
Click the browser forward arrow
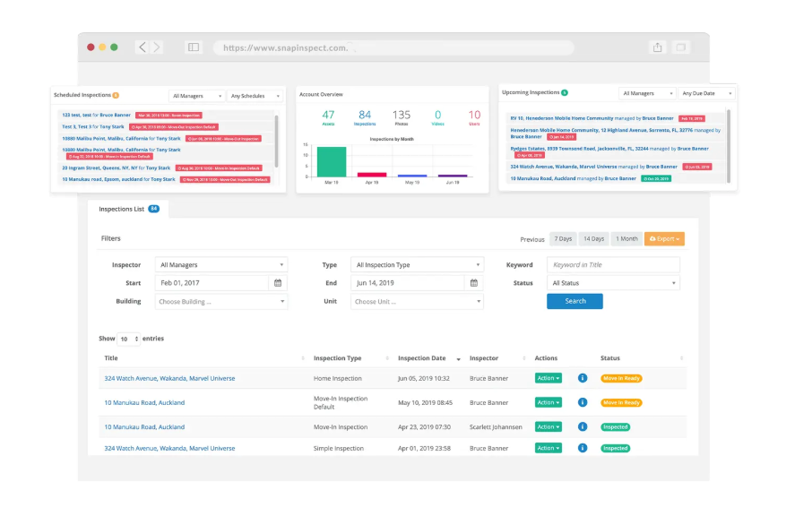[x=157, y=47]
